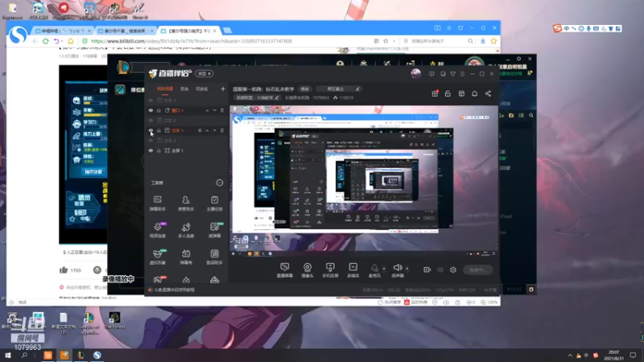Open a new browser tab
Viewport: 644px width, 362px height.
tap(227, 31)
